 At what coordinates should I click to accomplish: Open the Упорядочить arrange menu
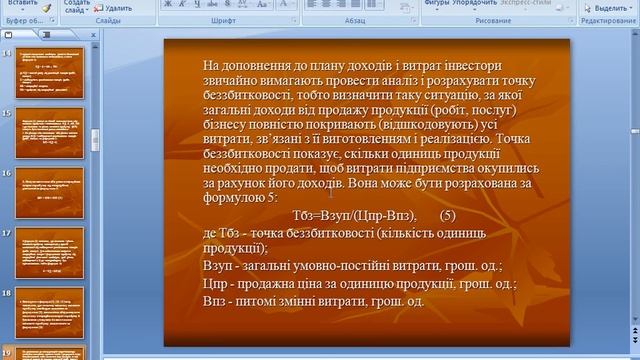(474, 4)
